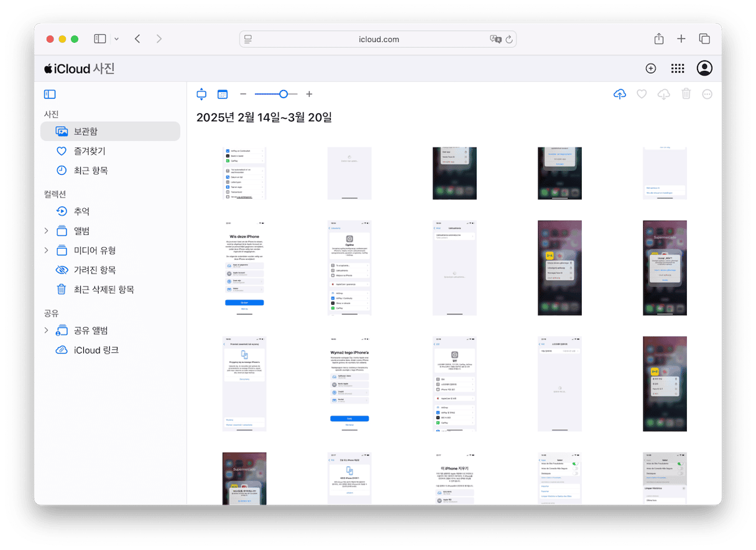
Task: Open the iCloud 링크 item
Action: click(96, 351)
